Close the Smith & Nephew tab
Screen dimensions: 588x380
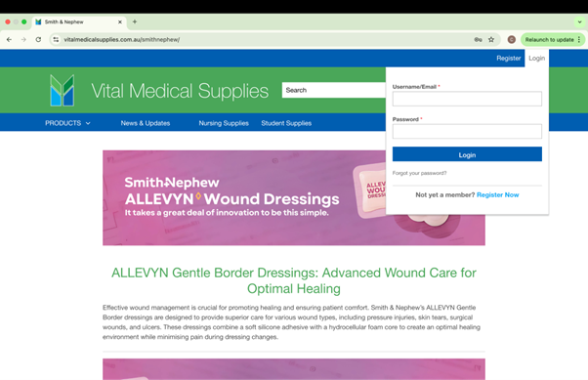120,22
